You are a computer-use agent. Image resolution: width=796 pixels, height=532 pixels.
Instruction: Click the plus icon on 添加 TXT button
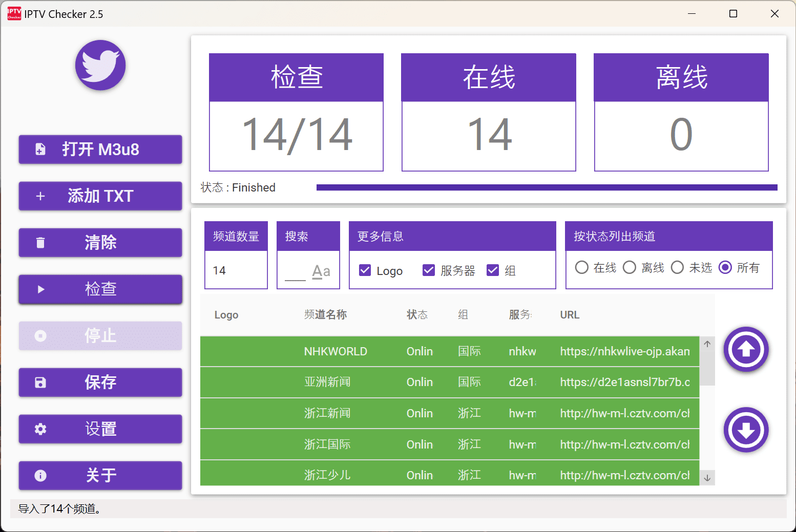(x=40, y=196)
